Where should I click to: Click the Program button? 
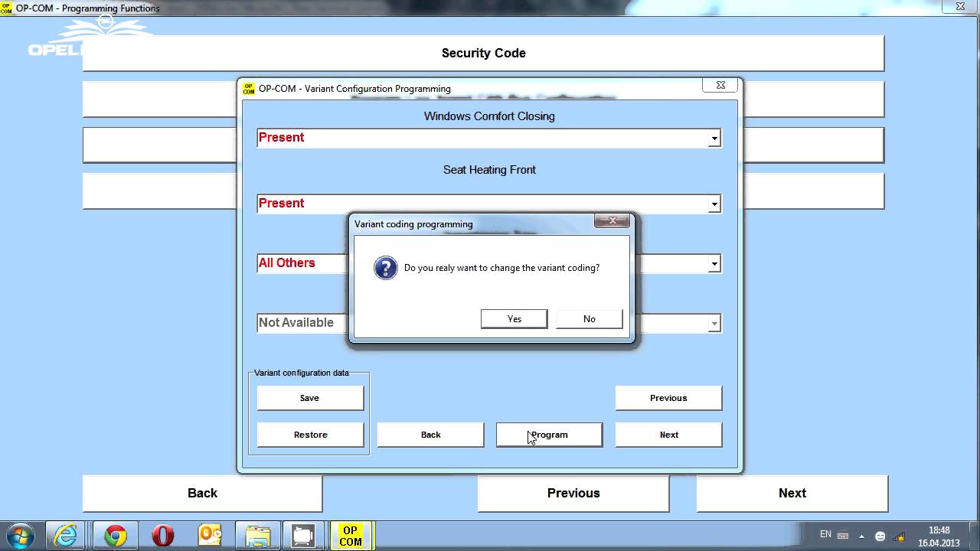point(549,435)
